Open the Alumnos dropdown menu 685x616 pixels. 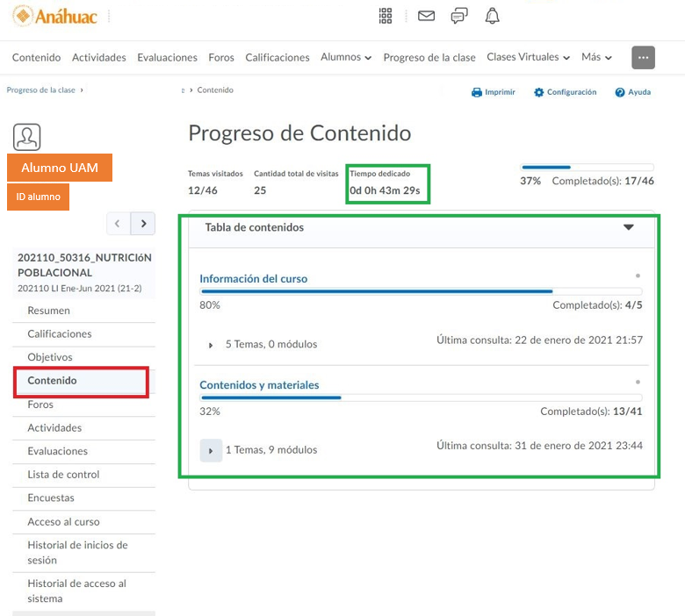click(346, 57)
